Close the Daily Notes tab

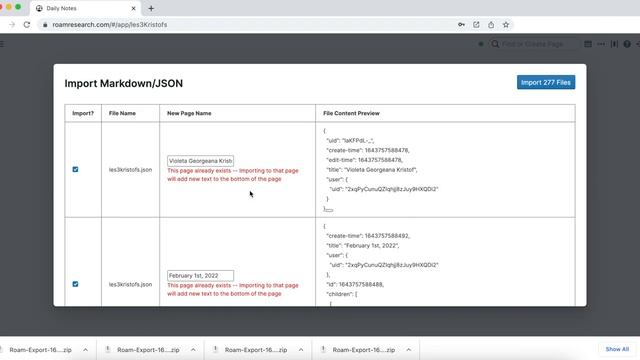(x=133, y=8)
